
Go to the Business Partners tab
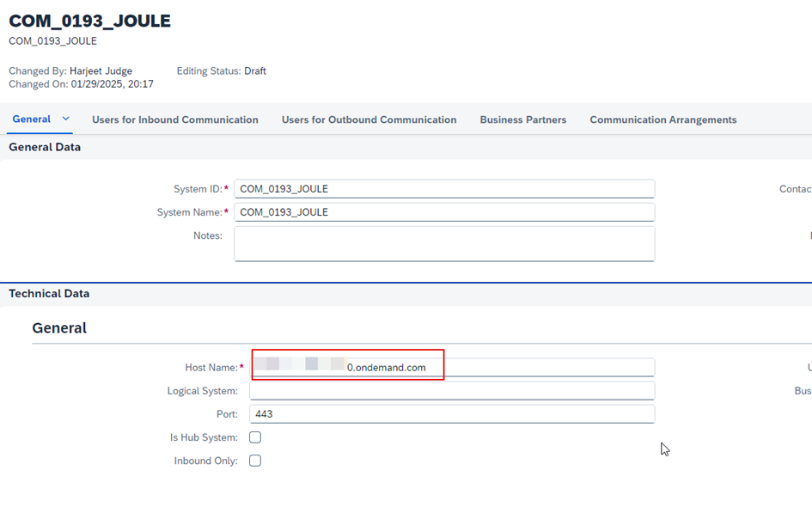coord(522,120)
